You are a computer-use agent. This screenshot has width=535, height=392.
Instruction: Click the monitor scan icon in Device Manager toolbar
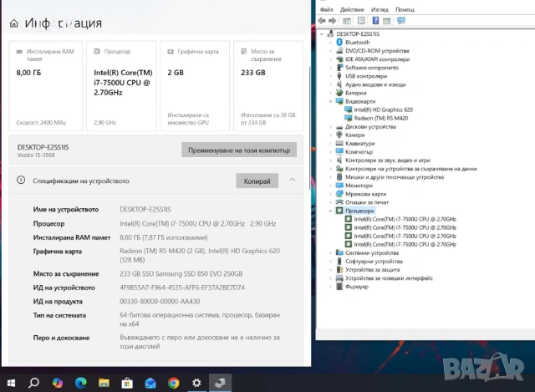coord(401,21)
